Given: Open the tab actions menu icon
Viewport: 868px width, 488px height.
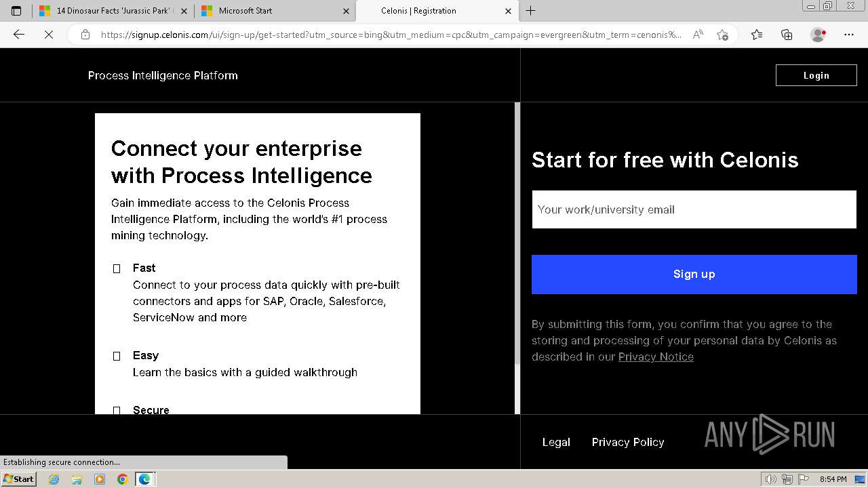Looking at the screenshot, I should [x=16, y=11].
